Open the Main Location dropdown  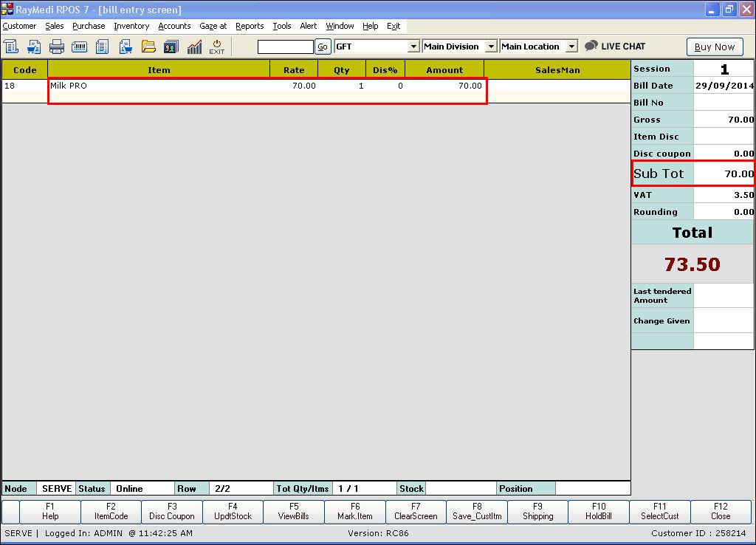click(x=571, y=47)
